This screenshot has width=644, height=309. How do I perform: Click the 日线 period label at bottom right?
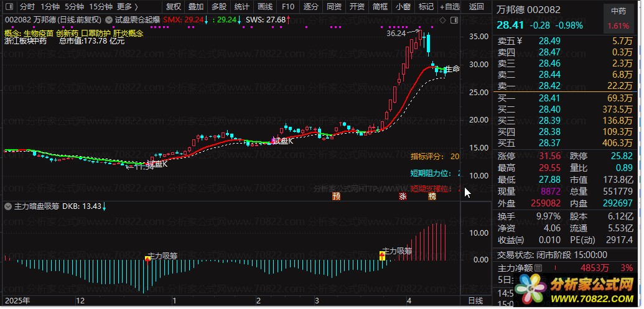[476, 300]
